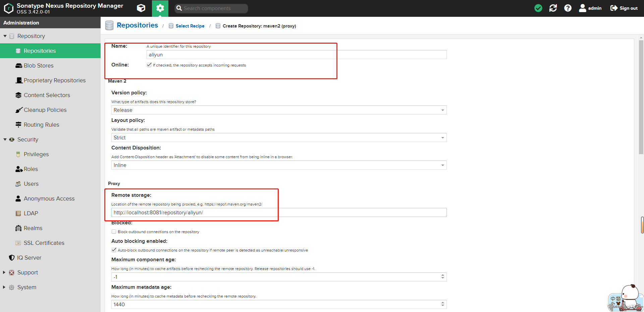Click the Repositories breadcrumb link
This screenshot has height=312, width=644.
point(137,25)
